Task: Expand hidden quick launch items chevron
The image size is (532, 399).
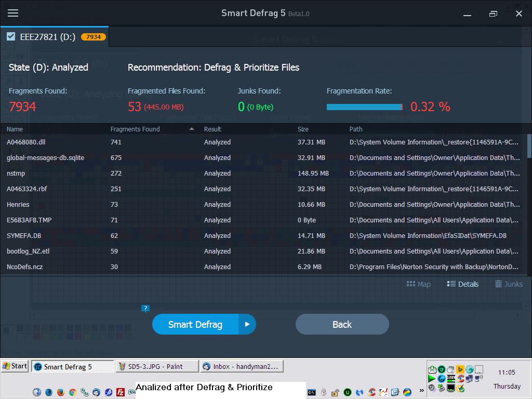Action: pyautogui.click(x=422, y=390)
